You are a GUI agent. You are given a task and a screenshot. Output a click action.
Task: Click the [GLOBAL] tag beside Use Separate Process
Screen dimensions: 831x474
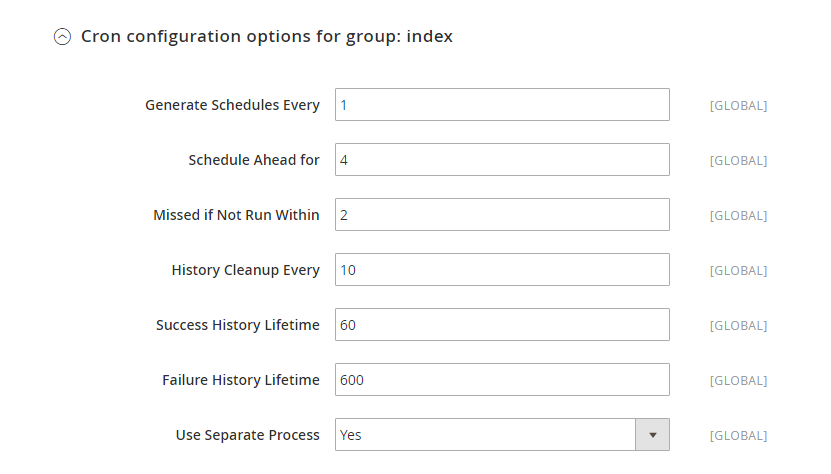tap(738, 435)
